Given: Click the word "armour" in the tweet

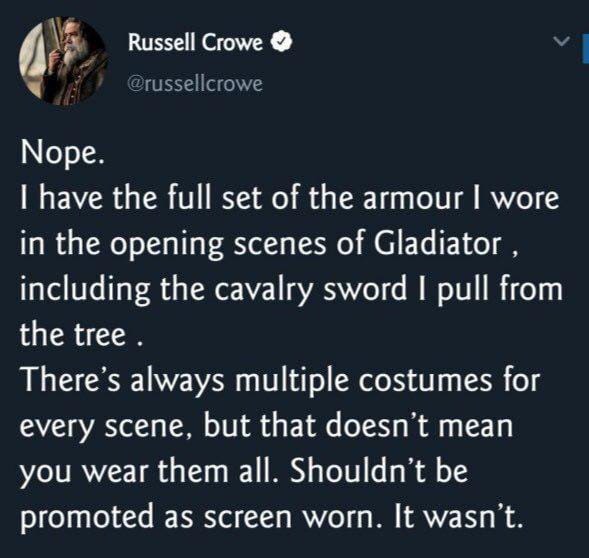Looking at the screenshot, I should [412, 198].
